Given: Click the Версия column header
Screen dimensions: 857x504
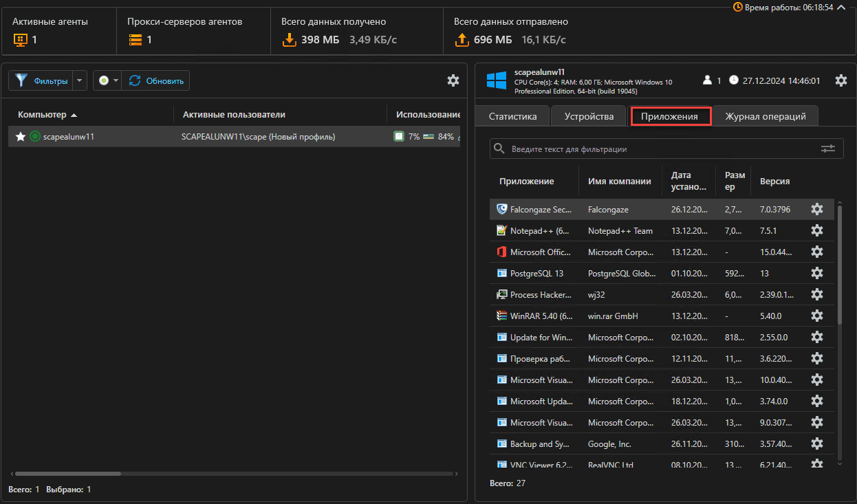Looking at the screenshot, I should coord(774,182).
